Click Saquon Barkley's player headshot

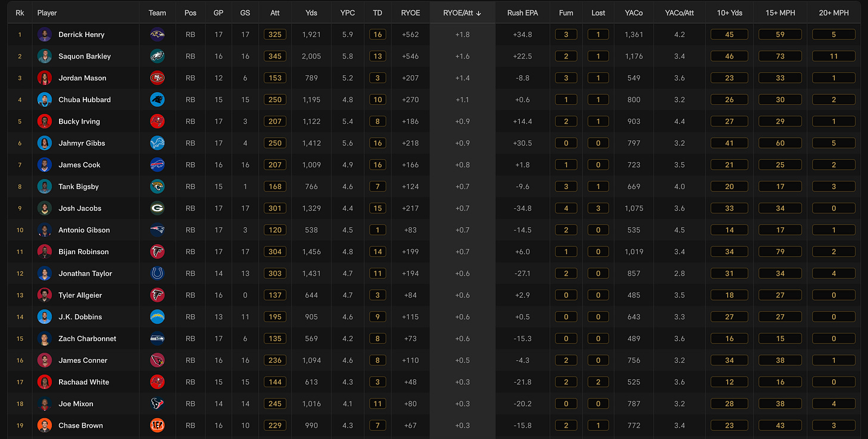tap(45, 56)
